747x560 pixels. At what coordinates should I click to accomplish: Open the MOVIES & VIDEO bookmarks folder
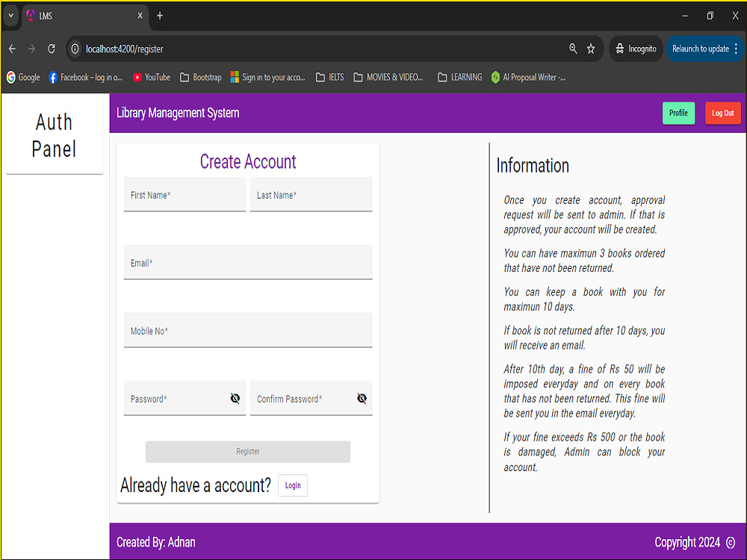click(x=388, y=77)
